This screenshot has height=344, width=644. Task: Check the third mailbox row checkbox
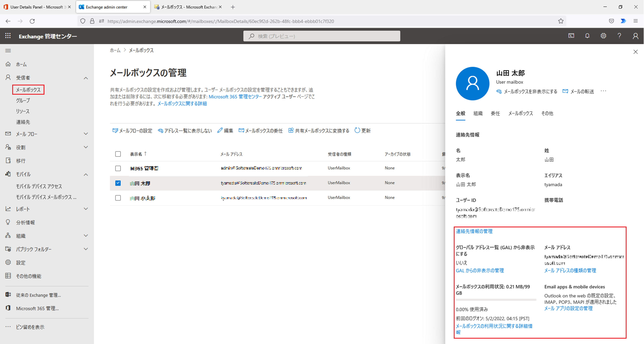118,198
